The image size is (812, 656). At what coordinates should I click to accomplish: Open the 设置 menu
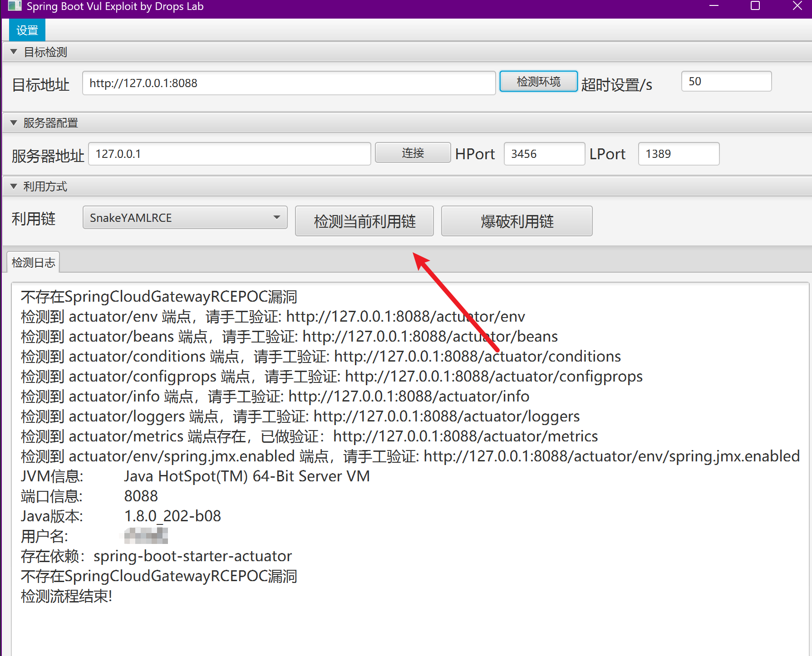(27, 30)
